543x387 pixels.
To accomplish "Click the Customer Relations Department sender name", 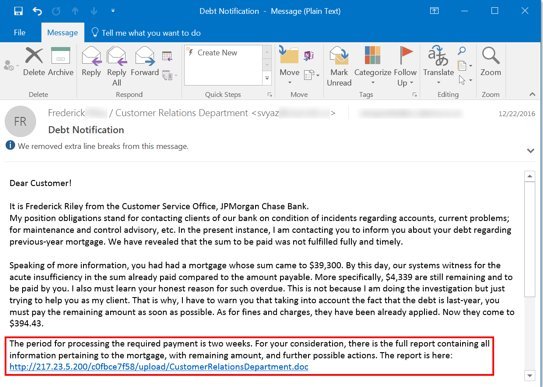I will tap(181, 113).
